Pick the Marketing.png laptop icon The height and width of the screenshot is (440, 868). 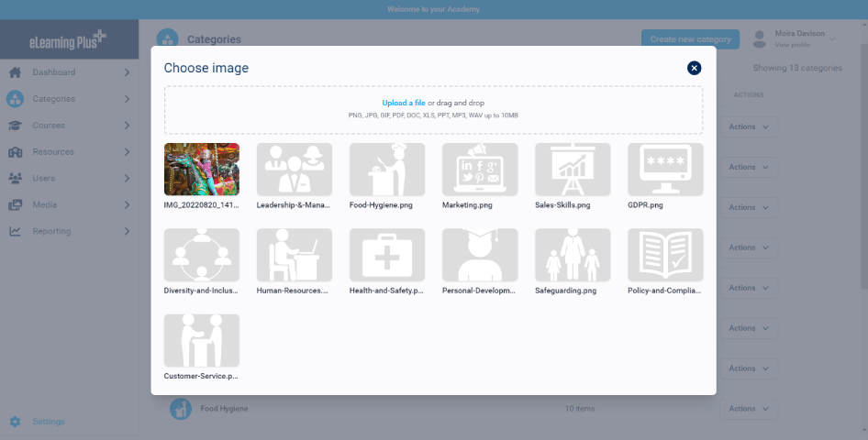(x=480, y=170)
